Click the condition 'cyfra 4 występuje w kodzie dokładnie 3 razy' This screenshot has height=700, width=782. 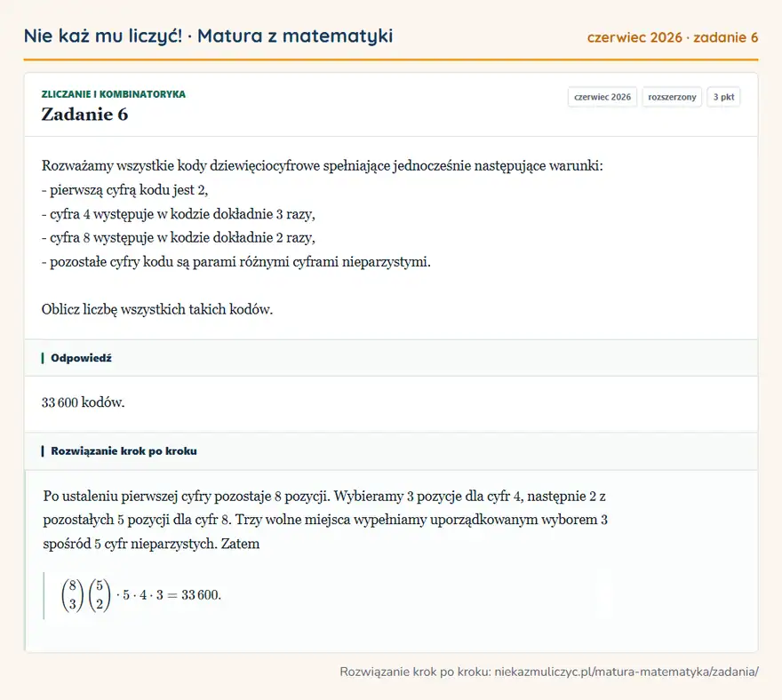[178, 214]
